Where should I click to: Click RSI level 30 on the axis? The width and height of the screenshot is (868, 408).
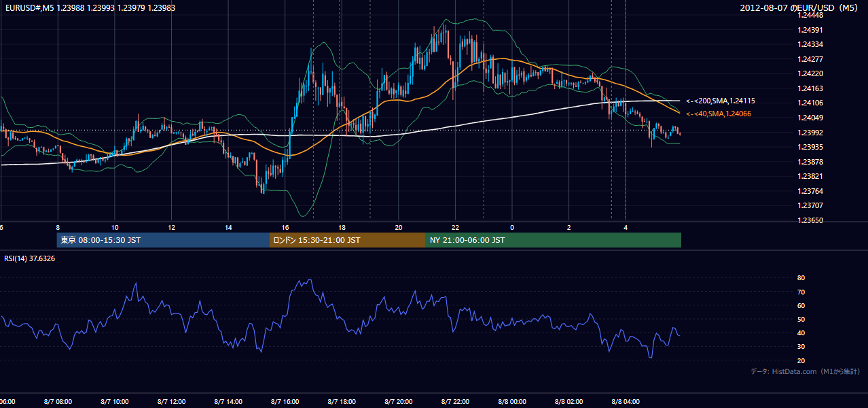click(801, 346)
